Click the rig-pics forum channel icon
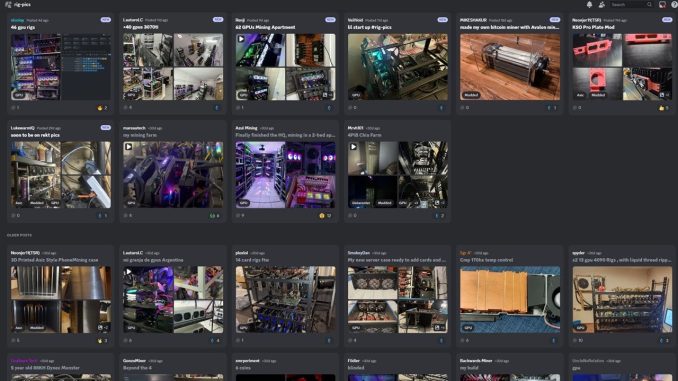The height and width of the screenshot is (381, 678). click(x=8, y=4)
